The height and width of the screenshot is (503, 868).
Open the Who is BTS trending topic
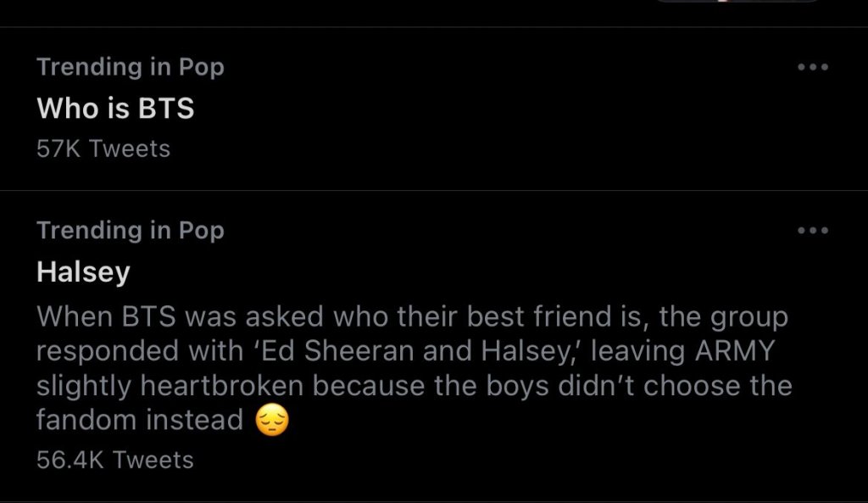[115, 109]
